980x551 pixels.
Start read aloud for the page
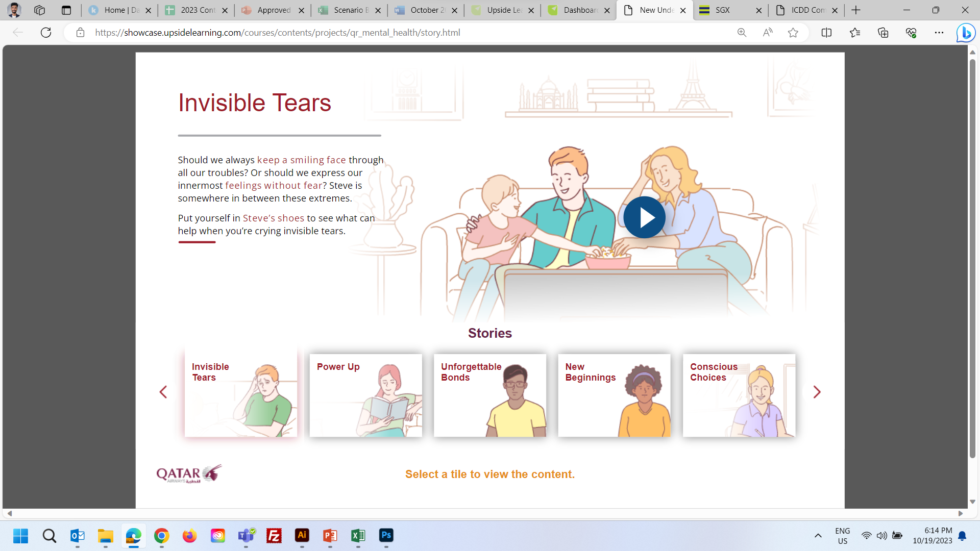[767, 32]
